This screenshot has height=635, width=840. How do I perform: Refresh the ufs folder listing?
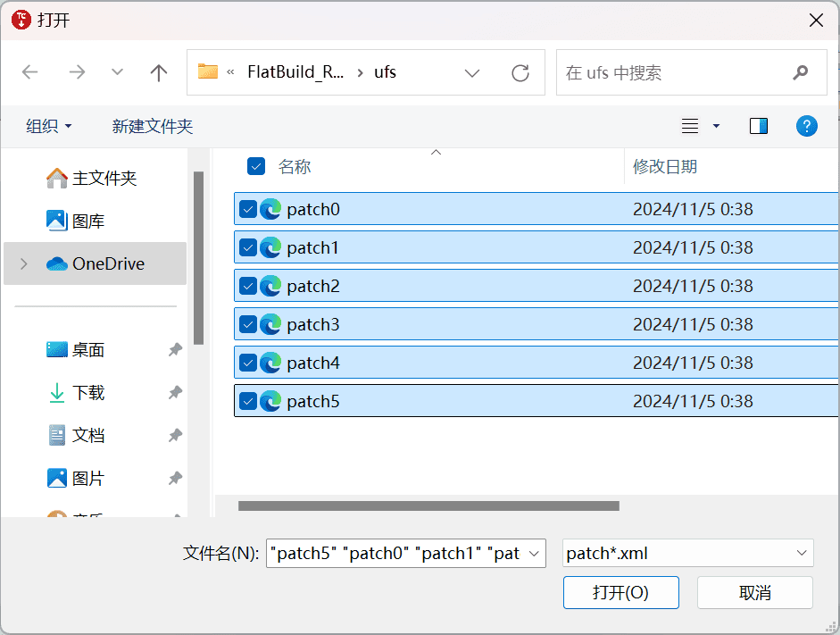coord(520,73)
